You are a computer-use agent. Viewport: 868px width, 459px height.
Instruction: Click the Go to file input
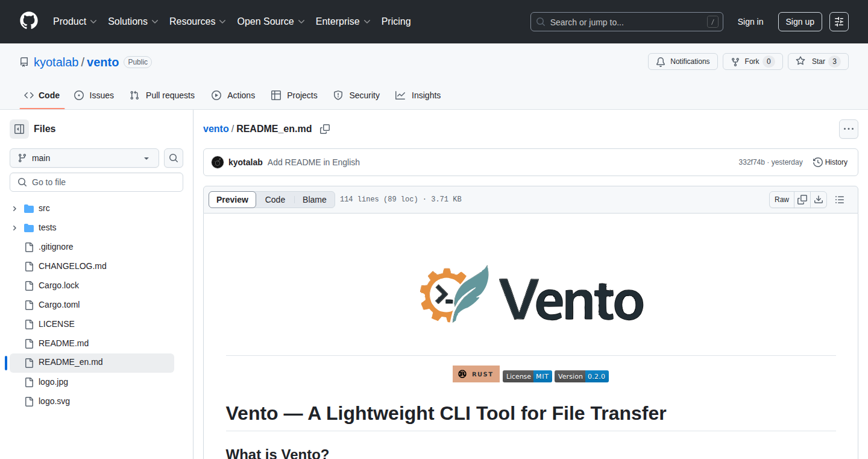pos(96,182)
